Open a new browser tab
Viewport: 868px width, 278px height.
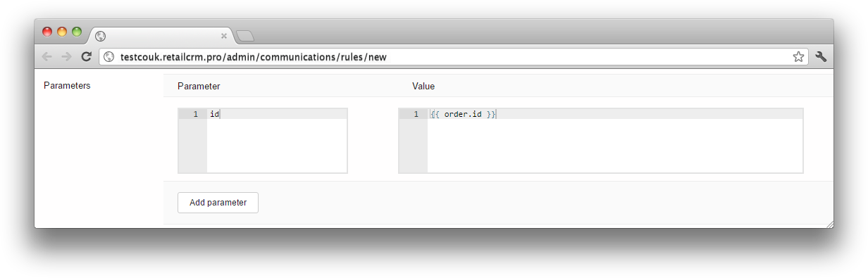coord(244,36)
